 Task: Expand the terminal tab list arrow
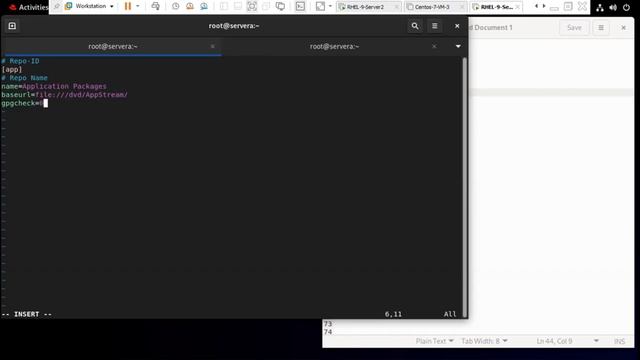(x=458, y=47)
